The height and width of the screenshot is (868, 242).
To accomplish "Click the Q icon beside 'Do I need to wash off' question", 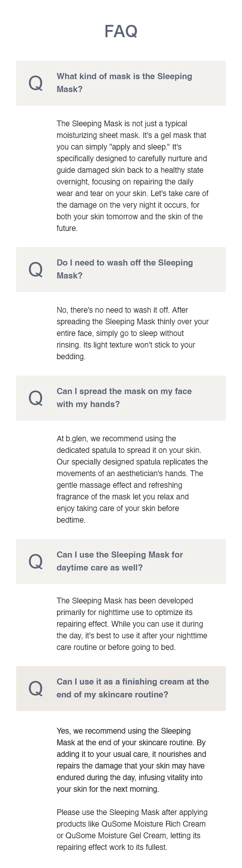I will tap(35, 269).
